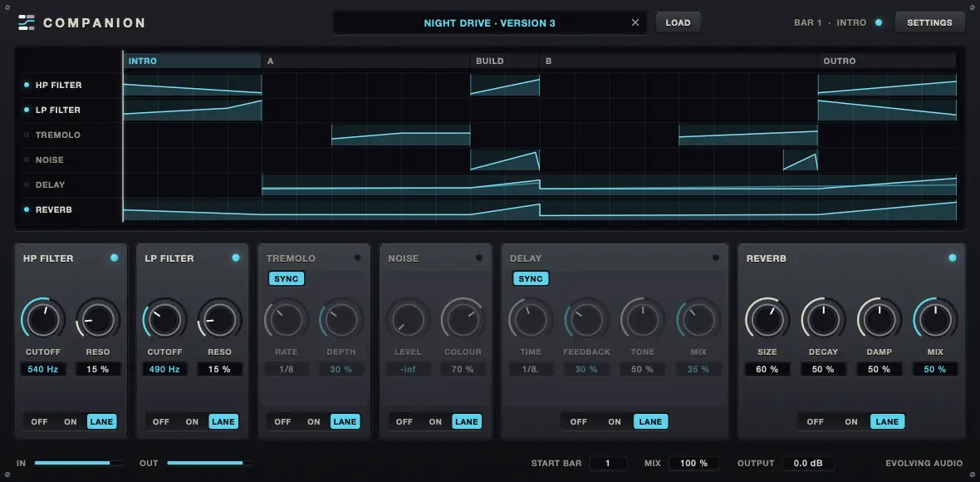The image size is (980, 482).
Task: Select the B section marker
Action: pyautogui.click(x=679, y=61)
